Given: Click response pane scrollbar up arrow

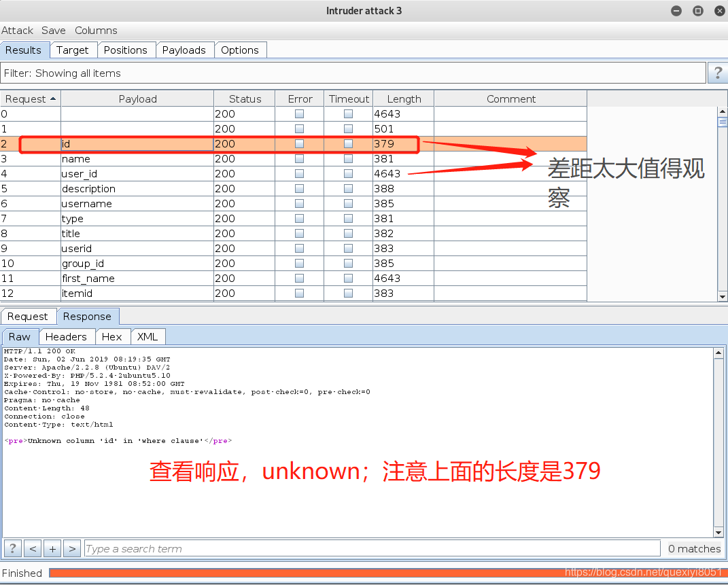Looking at the screenshot, I should [x=718, y=353].
